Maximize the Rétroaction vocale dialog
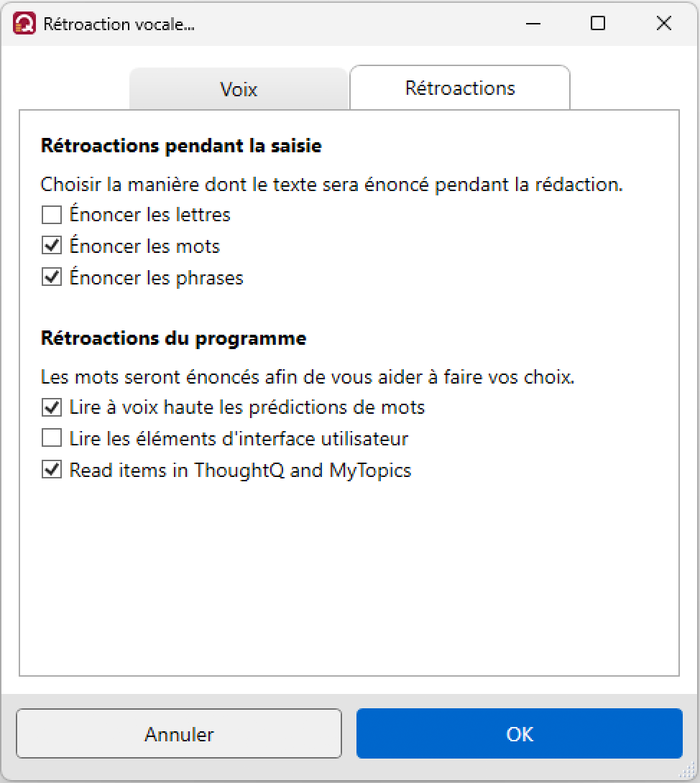 (x=598, y=24)
